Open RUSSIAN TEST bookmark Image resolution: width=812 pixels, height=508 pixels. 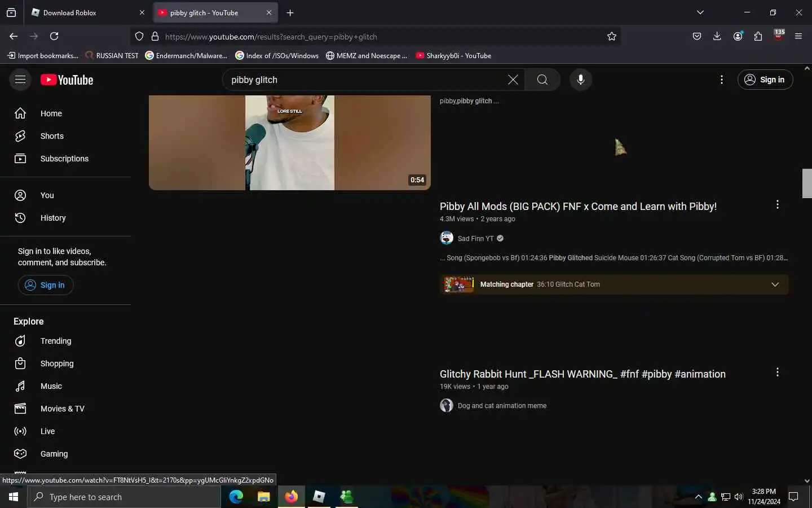(112, 55)
